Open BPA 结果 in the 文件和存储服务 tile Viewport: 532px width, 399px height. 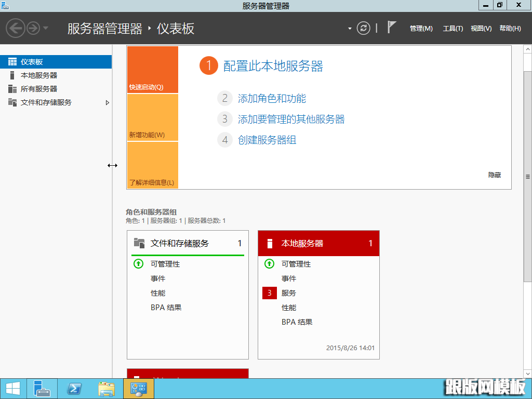point(166,308)
